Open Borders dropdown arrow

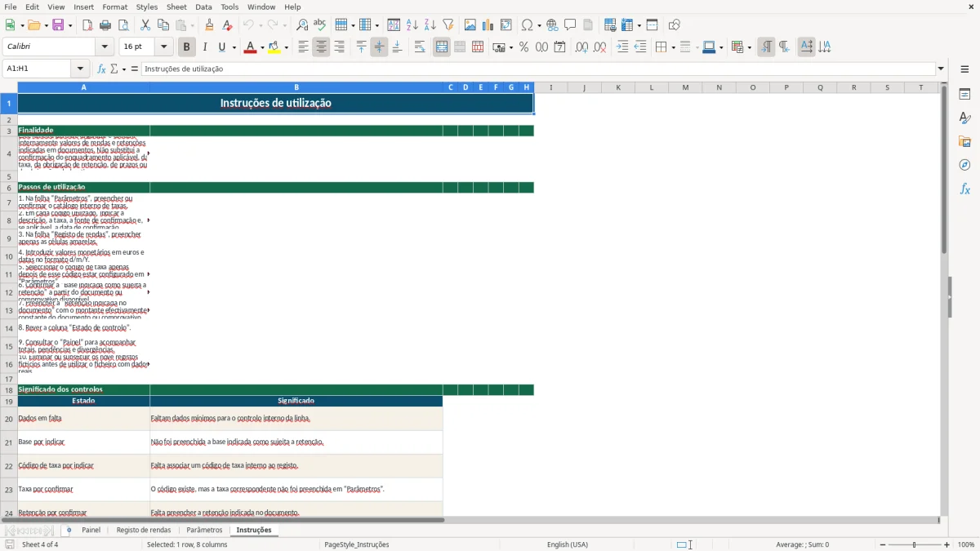coord(672,47)
